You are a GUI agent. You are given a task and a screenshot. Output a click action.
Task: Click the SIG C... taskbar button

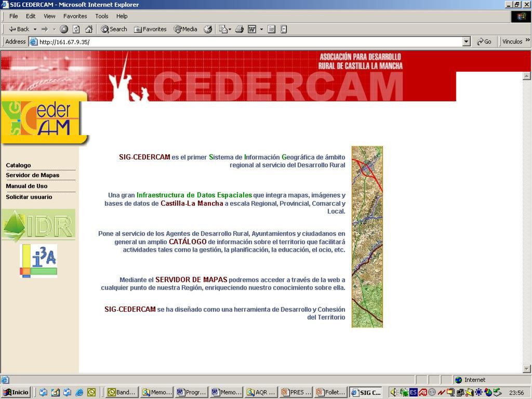[366, 392]
